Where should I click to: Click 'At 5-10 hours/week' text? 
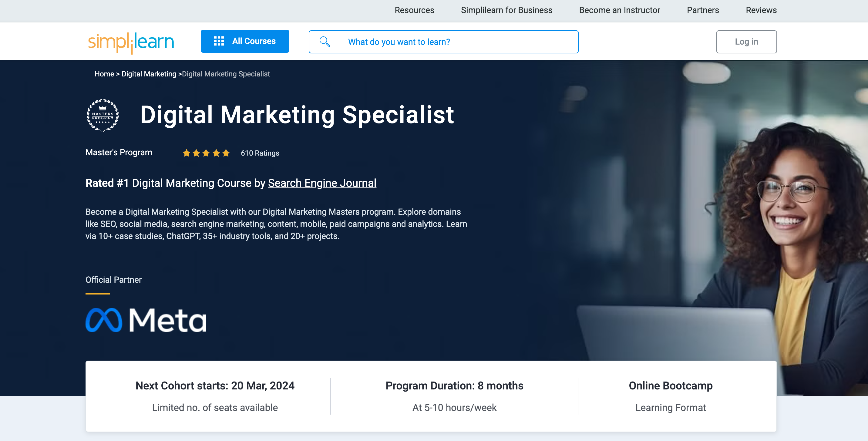coord(454,408)
